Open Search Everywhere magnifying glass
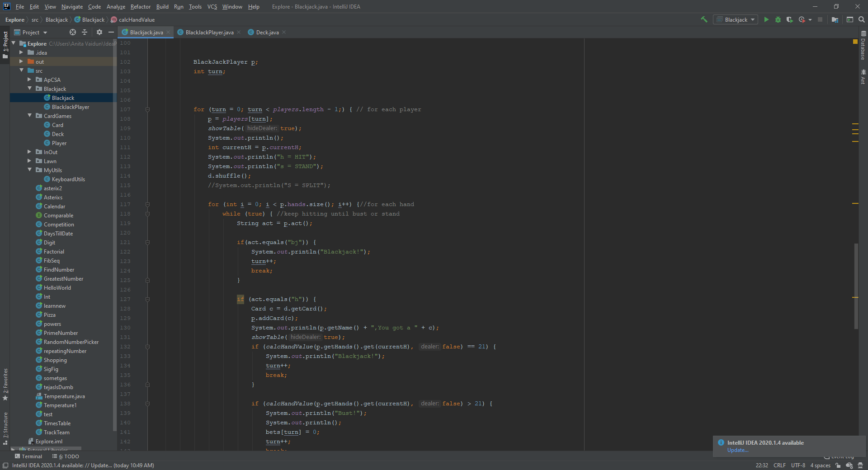868x470 pixels. pos(862,19)
